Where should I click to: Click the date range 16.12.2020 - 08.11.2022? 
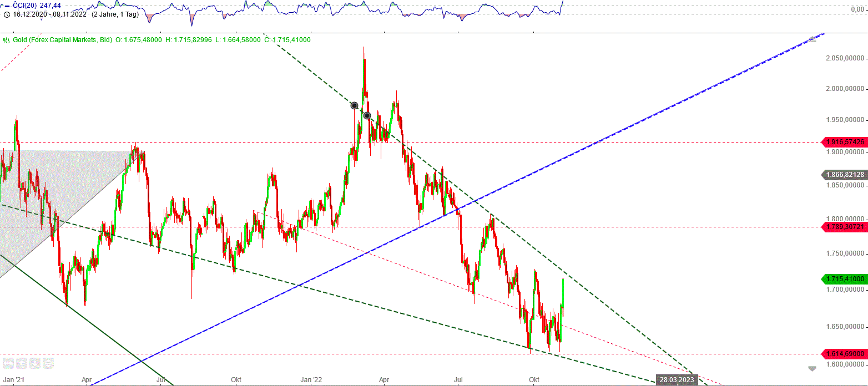coord(49,14)
